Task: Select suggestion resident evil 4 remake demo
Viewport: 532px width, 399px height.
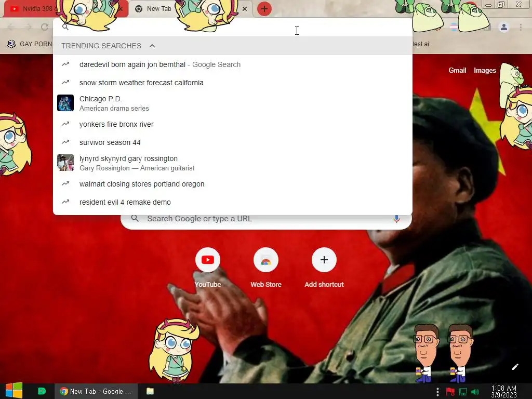Action: point(232,202)
